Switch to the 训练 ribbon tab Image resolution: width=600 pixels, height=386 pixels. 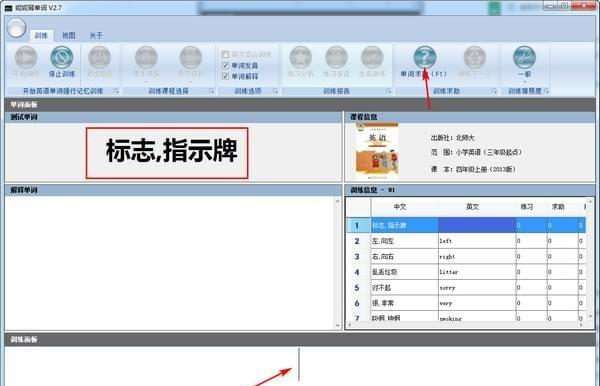click(41, 36)
